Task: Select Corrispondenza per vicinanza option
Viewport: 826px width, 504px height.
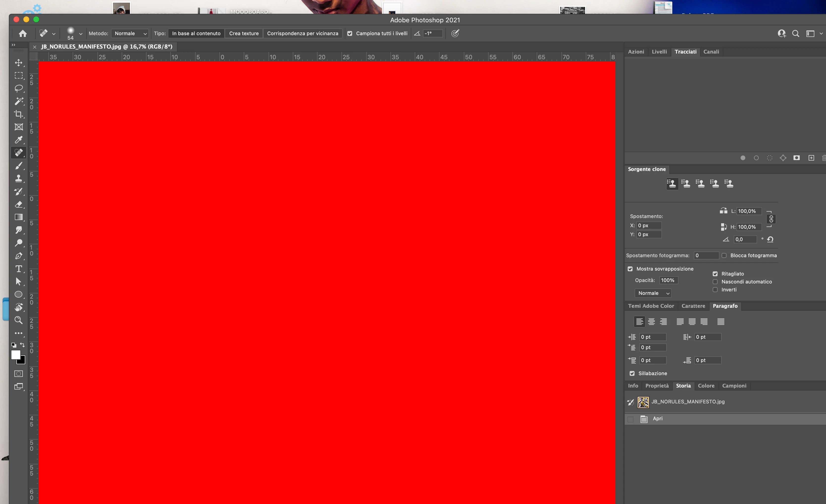Action: (x=302, y=33)
